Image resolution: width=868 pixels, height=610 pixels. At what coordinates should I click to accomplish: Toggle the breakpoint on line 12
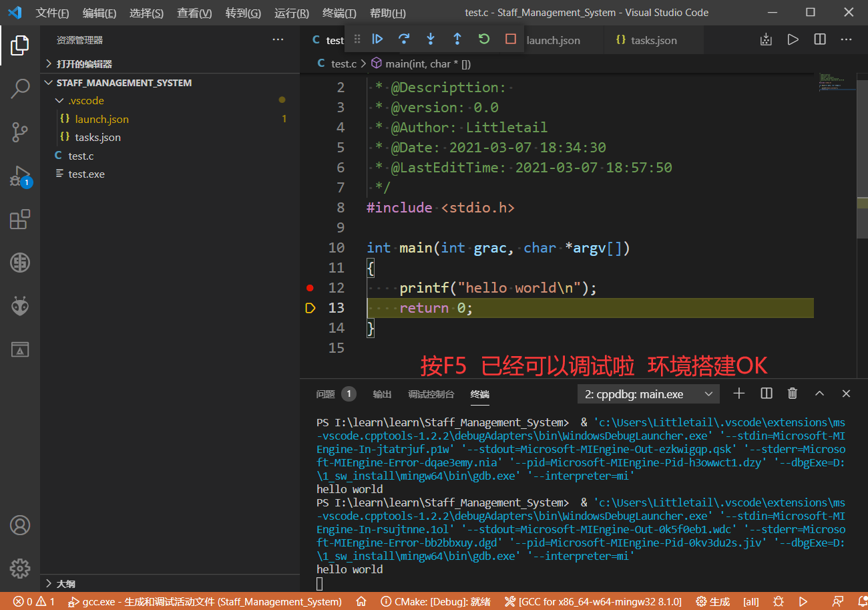point(310,288)
